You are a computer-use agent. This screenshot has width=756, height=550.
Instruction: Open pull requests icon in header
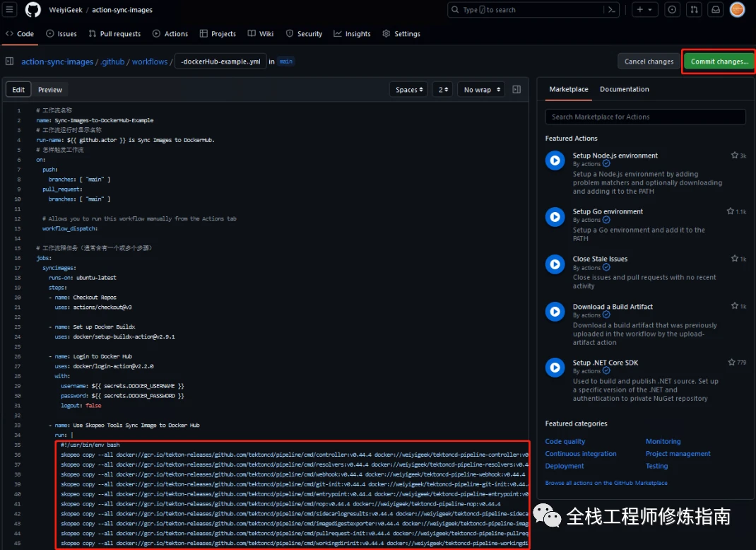[694, 10]
